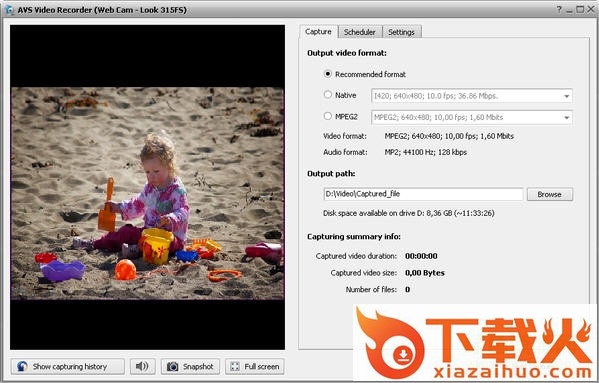Select the MPEG2 format radio button
This screenshot has width=599, height=383.
tap(327, 116)
